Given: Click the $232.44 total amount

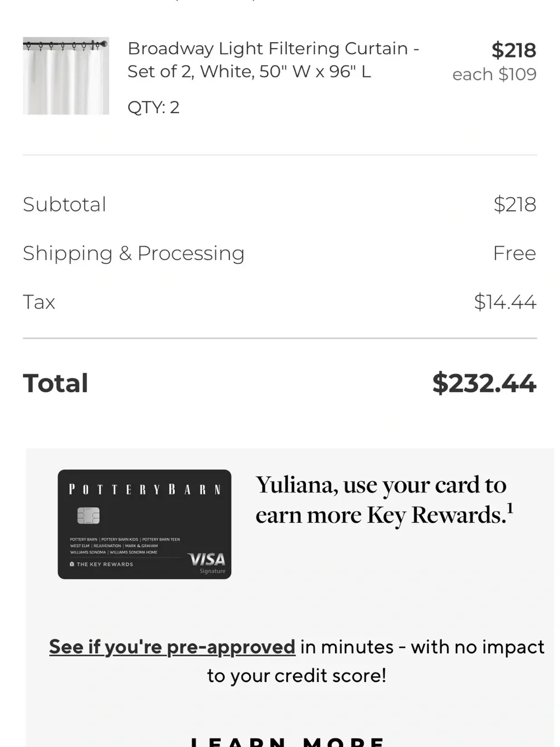Looking at the screenshot, I should click(x=484, y=383).
